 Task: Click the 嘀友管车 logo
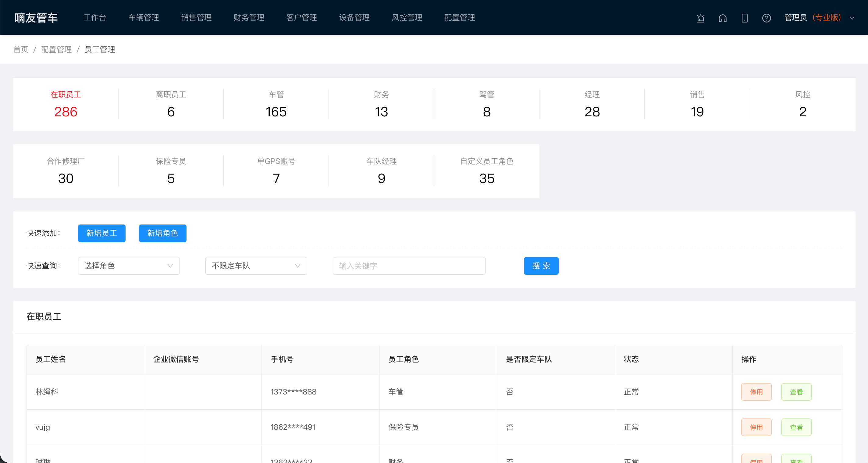[36, 18]
